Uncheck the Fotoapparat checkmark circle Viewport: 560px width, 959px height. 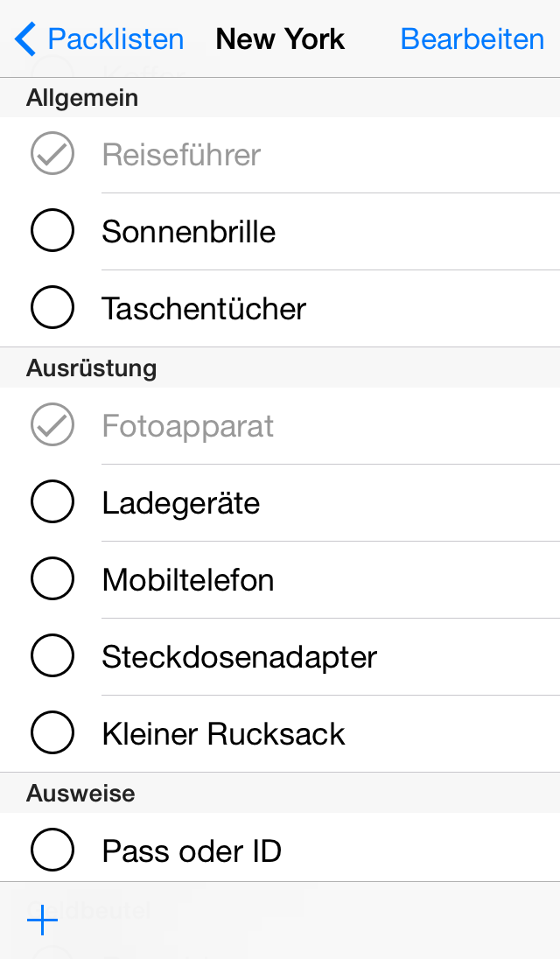click(x=52, y=426)
